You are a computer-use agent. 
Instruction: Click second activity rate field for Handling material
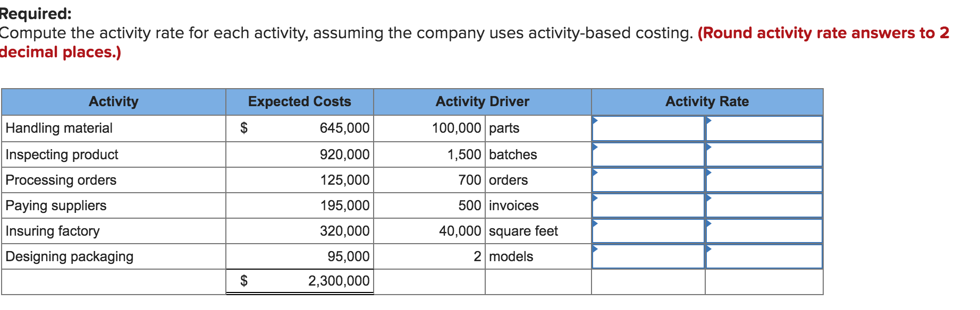tap(764, 128)
